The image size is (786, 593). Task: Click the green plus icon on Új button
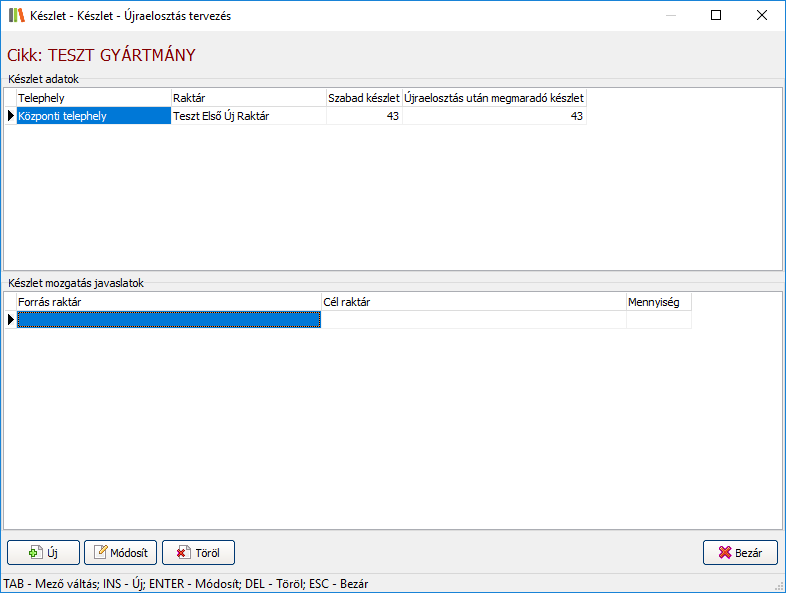point(34,553)
